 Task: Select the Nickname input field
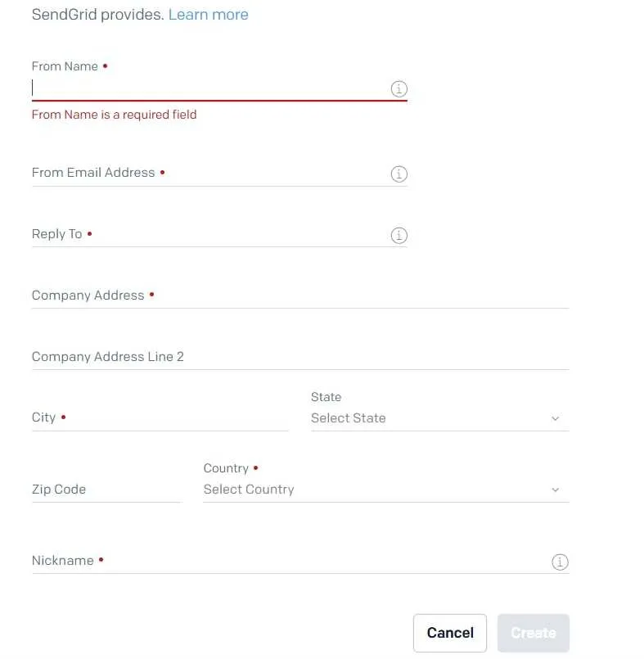click(290, 561)
